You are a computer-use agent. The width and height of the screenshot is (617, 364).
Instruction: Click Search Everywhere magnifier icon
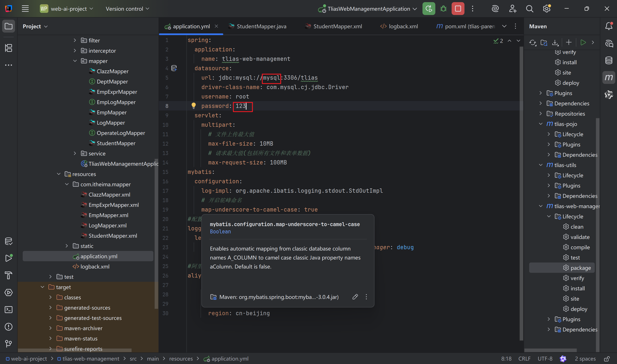pos(529,9)
